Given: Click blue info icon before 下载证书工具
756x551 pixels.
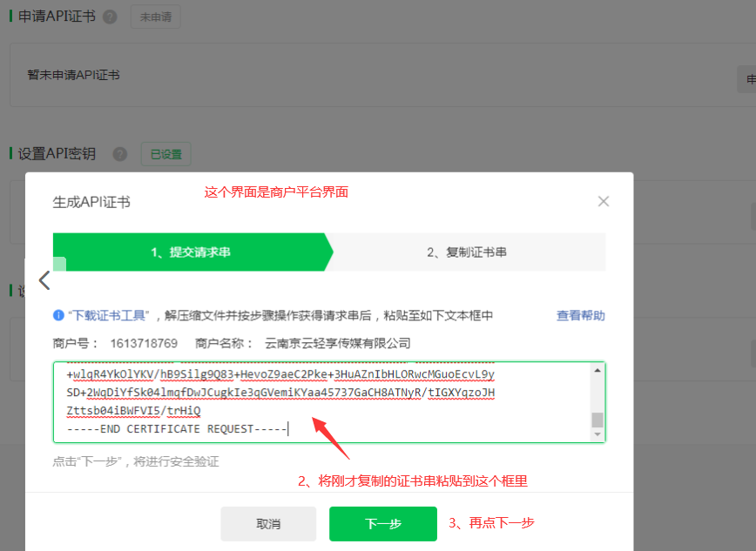Looking at the screenshot, I should pos(58,315).
